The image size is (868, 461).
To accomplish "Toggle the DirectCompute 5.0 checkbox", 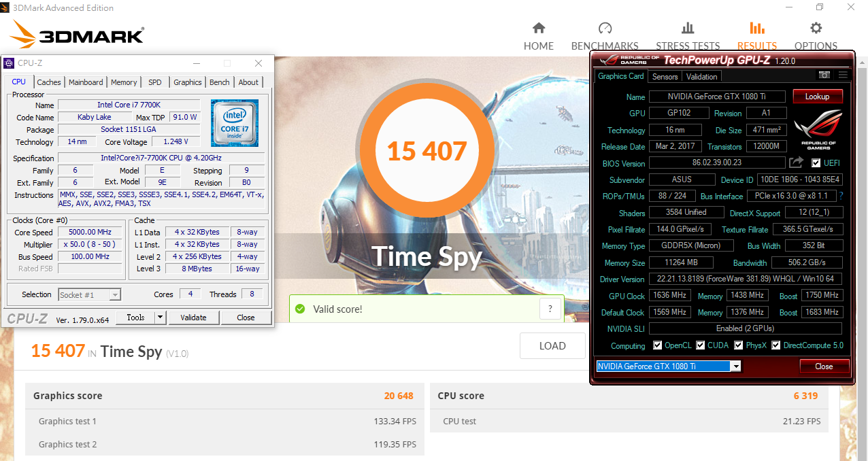I will 776,345.
